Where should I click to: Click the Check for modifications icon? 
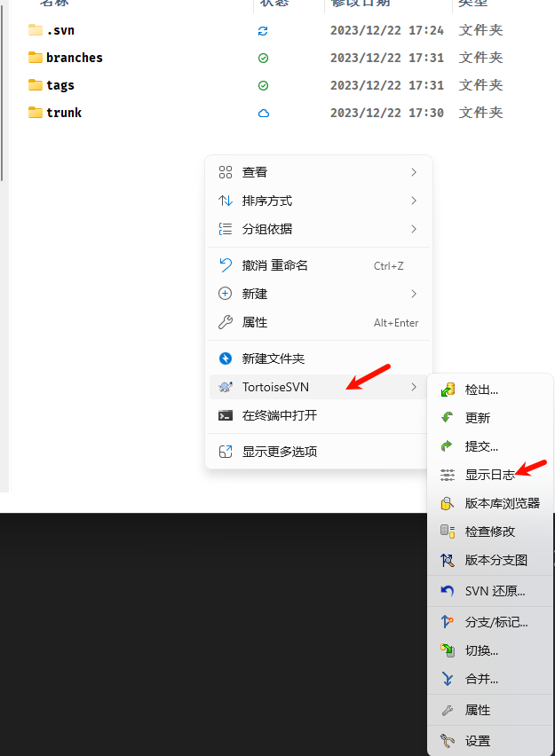pos(448,532)
